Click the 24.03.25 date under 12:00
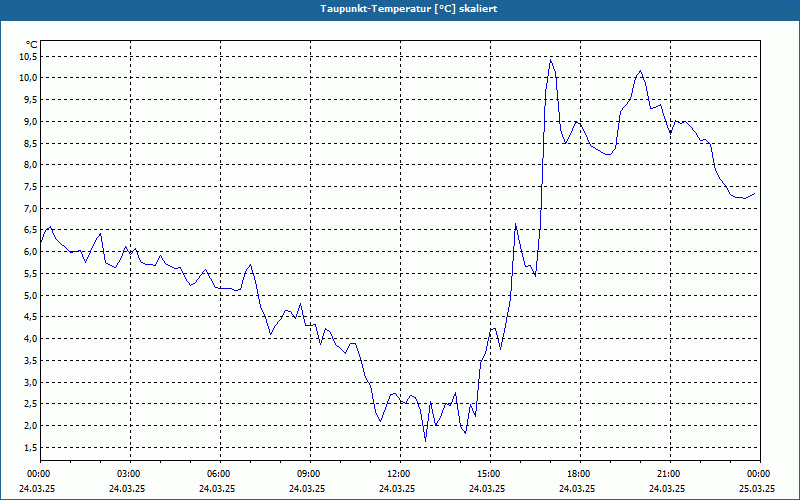This screenshot has height=500, width=800. click(x=397, y=489)
